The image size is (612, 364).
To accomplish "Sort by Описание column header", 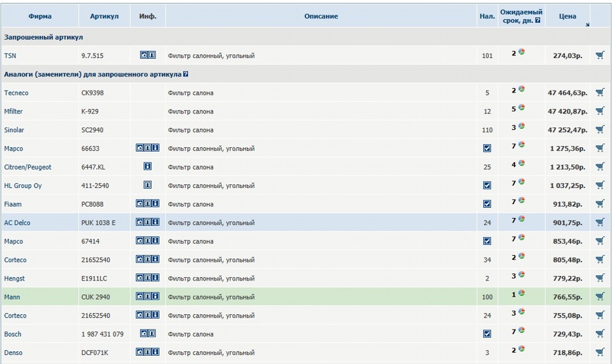I will coord(321,16).
